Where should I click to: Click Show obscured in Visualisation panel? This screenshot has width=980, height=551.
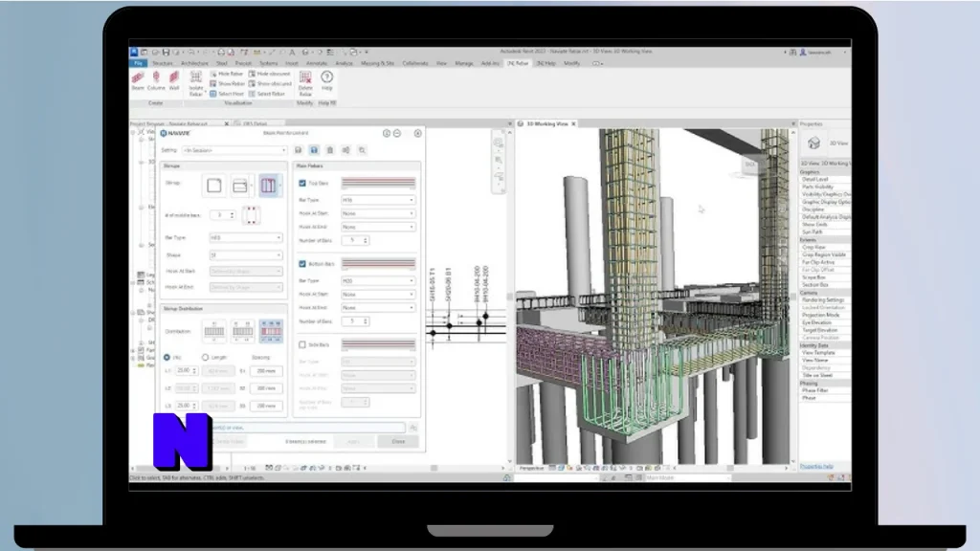[270, 84]
